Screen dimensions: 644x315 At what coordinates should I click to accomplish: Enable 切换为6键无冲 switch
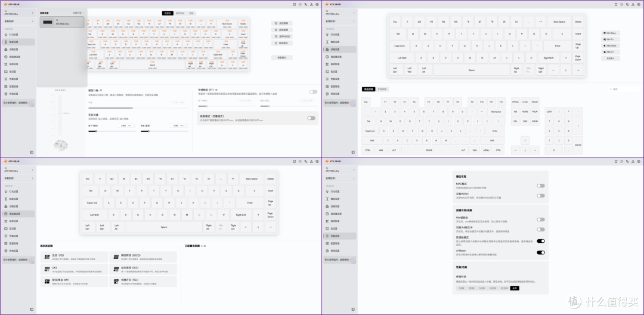(x=541, y=230)
